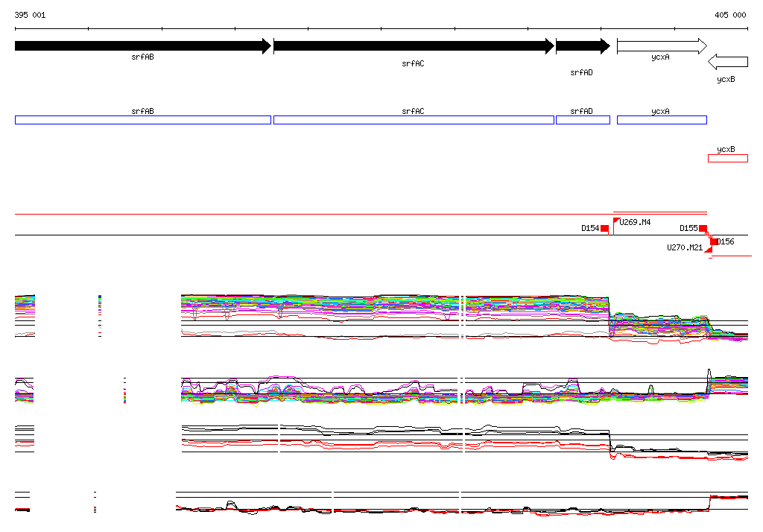
Task: Click the blue ycxA segment box
Action: (x=662, y=120)
